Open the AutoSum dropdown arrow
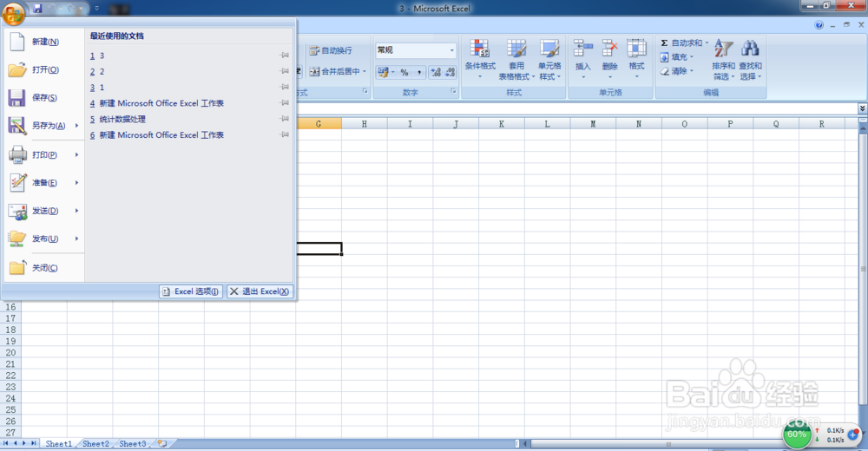The height and width of the screenshot is (451, 868). pos(707,43)
